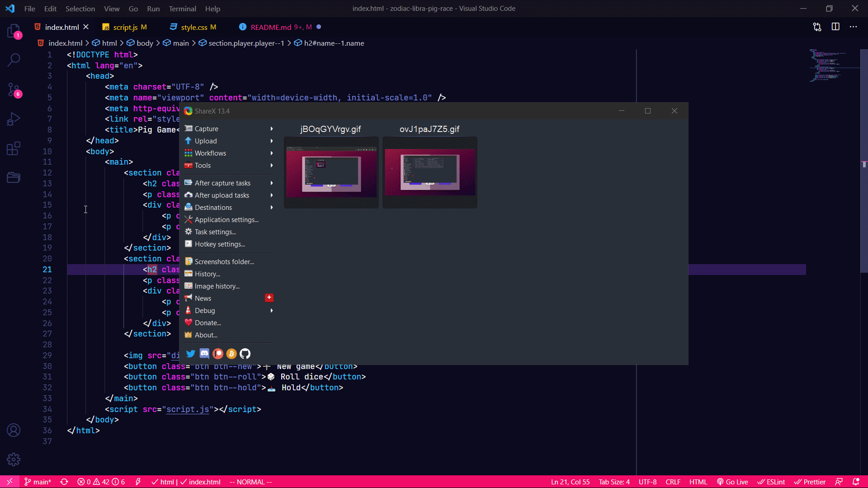Go to line via Ln 21, Col 55
Screen dimensions: 868x488
pyautogui.click(x=570, y=482)
